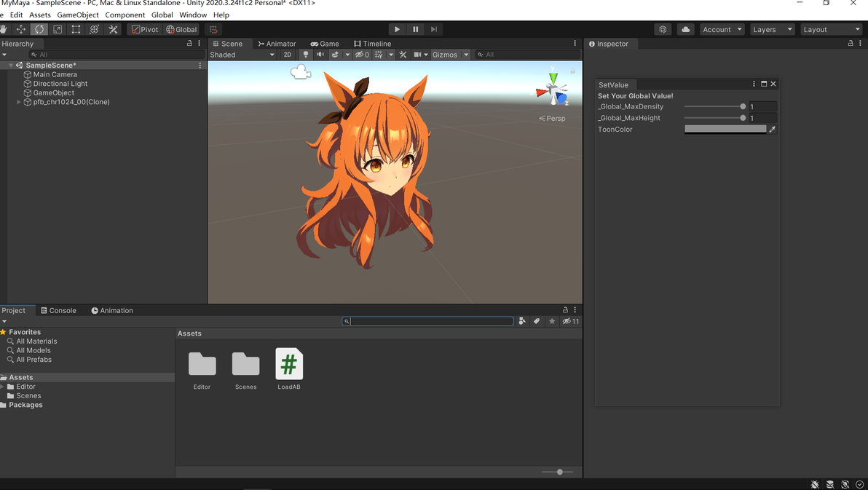Toggle scene lighting bulb icon

(x=306, y=55)
